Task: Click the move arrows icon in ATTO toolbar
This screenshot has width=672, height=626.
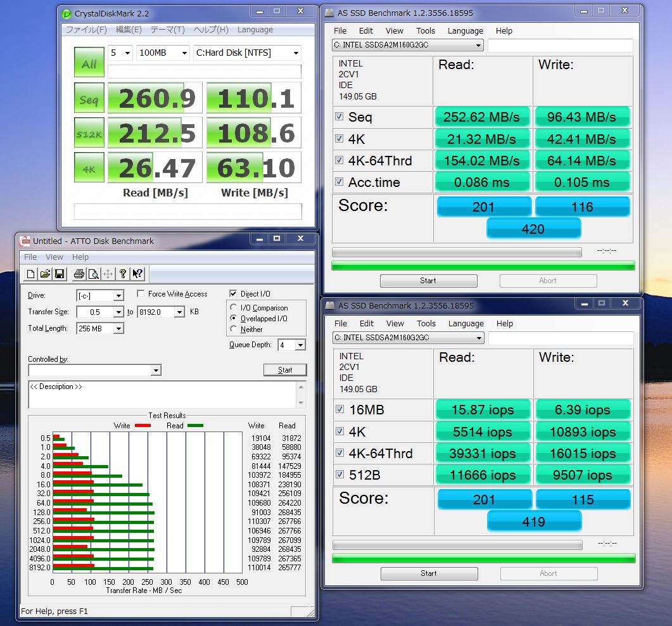Action: pos(108,274)
